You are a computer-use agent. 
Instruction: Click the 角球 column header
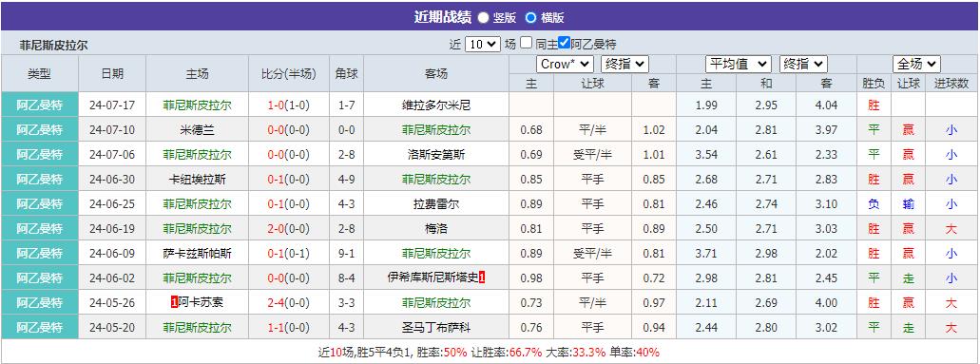point(346,74)
